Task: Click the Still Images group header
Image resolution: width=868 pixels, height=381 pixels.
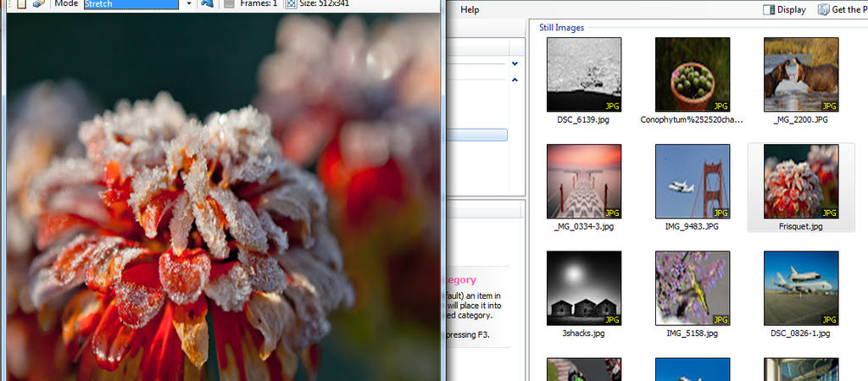Action: coord(561,28)
